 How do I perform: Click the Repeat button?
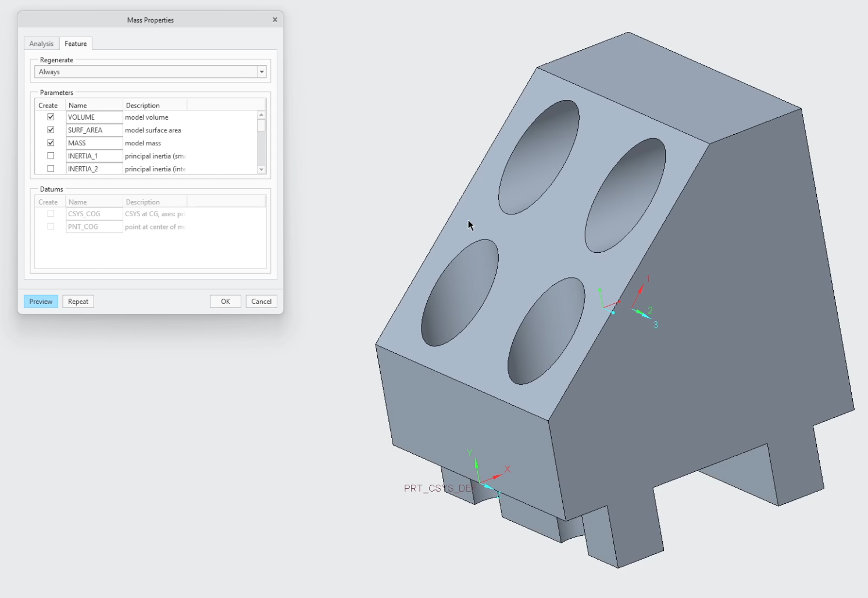point(78,302)
